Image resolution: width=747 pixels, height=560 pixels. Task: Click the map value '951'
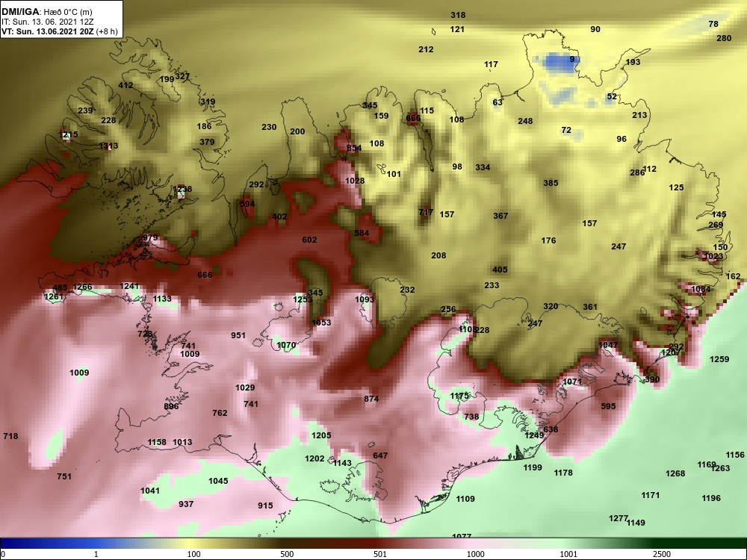[x=238, y=336]
